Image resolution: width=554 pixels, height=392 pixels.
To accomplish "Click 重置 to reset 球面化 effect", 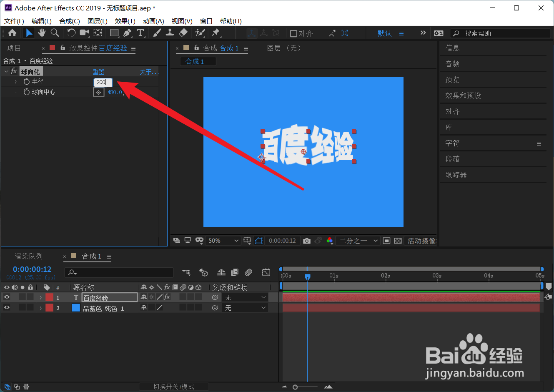I will tap(98, 72).
